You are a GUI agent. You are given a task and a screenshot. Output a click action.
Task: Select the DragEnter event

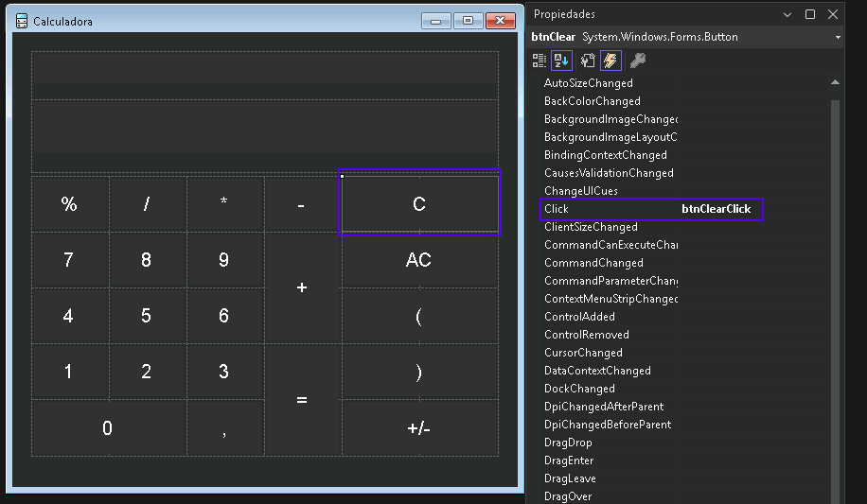tap(569, 461)
